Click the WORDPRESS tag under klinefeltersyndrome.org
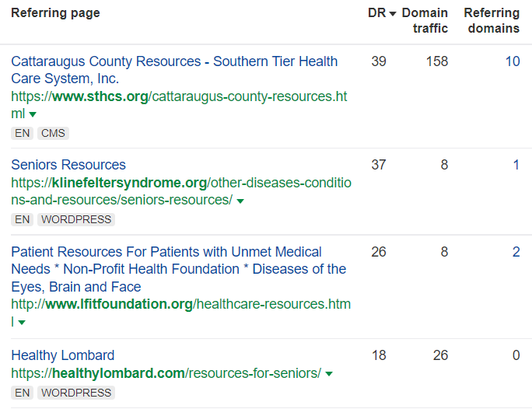 (76, 219)
